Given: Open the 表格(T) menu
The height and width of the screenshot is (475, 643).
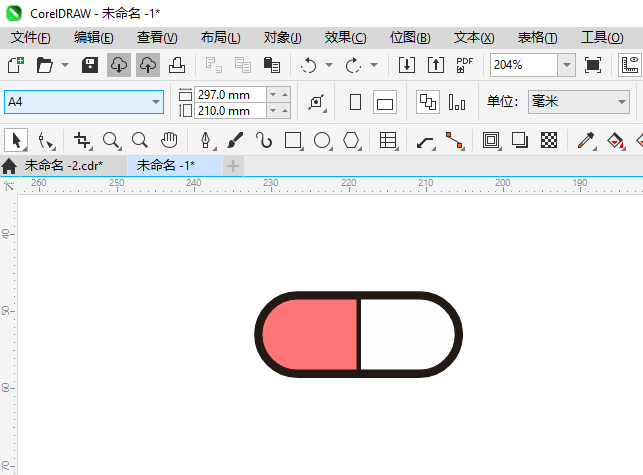Looking at the screenshot, I should click(538, 38).
